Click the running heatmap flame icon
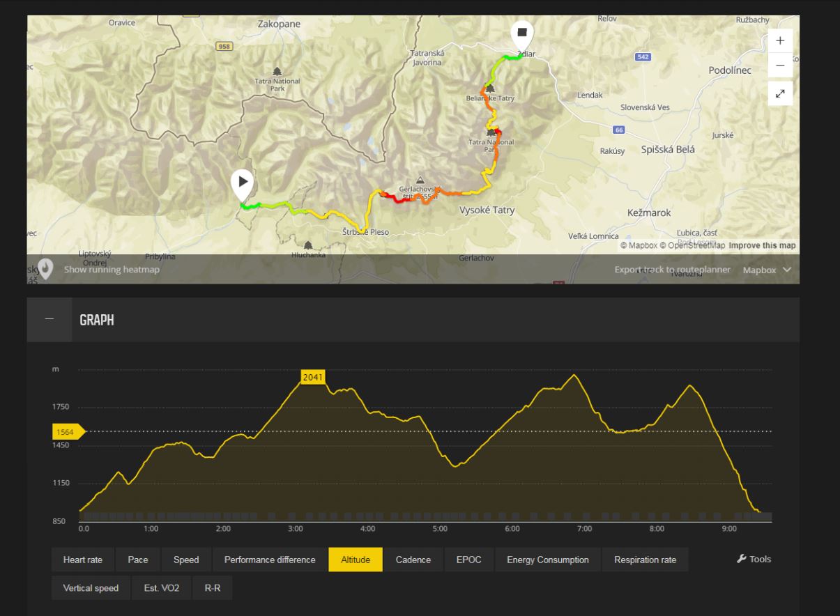840x616 pixels. (46, 269)
